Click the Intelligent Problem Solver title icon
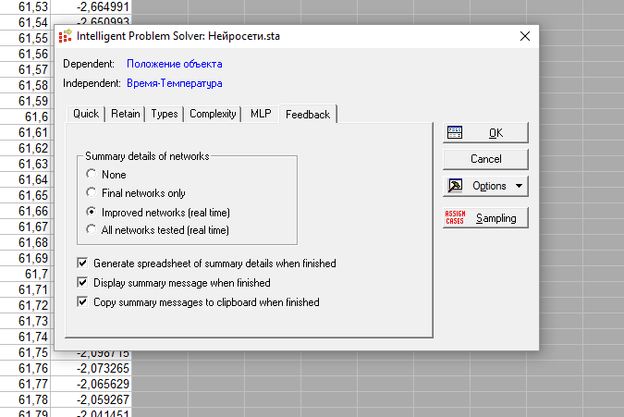This screenshot has width=624, height=417. [x=65, y=36]
